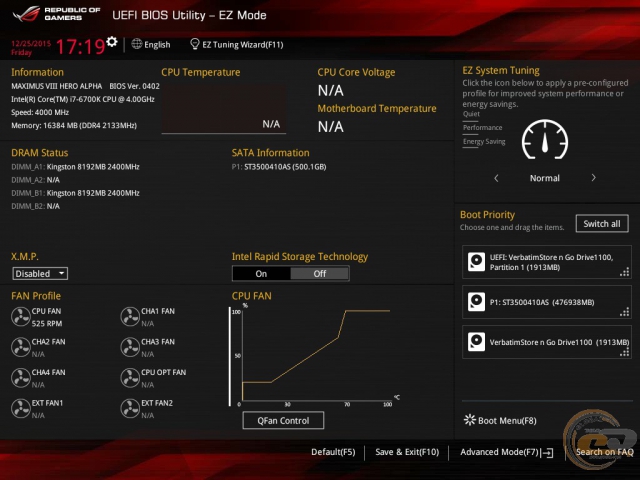Select the Energy Saving tuning profile label

(484, 142)
